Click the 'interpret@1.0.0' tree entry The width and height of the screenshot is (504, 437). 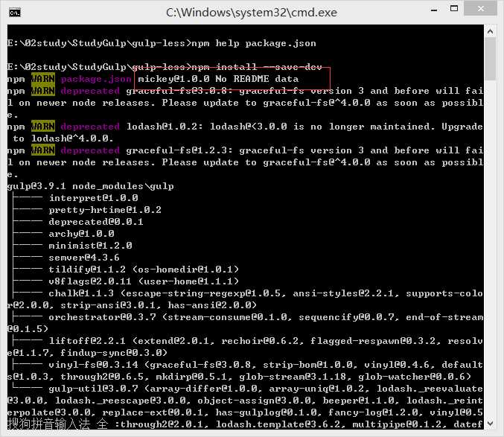coord(94,198)
